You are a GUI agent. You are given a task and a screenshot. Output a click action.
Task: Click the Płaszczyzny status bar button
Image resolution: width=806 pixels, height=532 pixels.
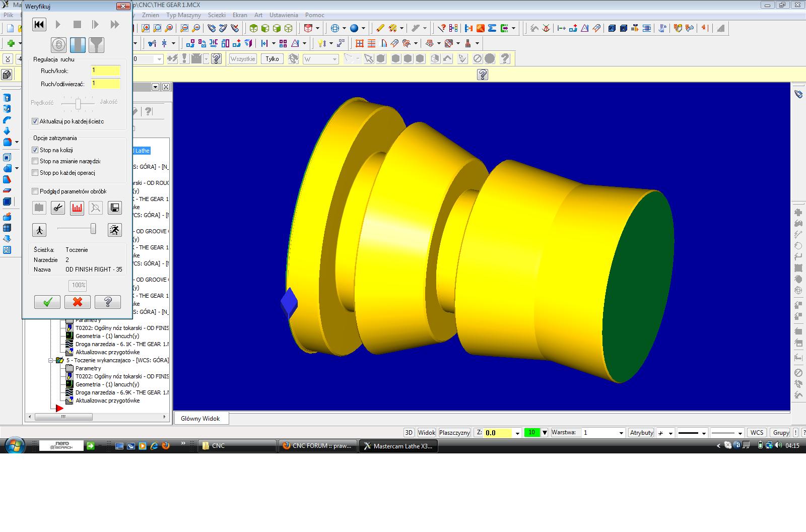click(x=454, y=433)
